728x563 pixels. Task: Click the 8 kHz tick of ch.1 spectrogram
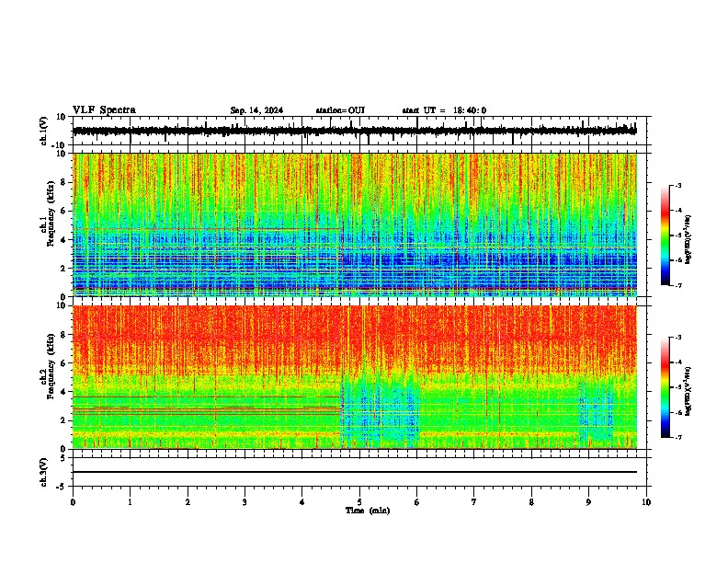[64, 182]
